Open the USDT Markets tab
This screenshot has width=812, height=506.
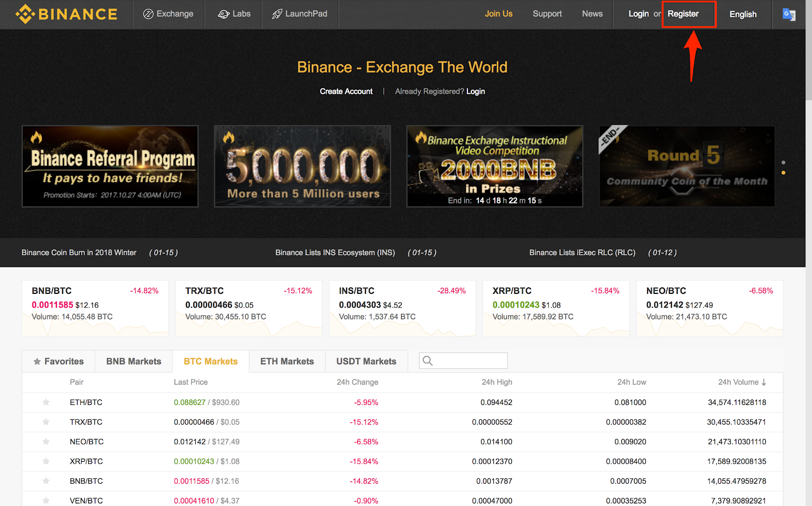tap(366, 361)
